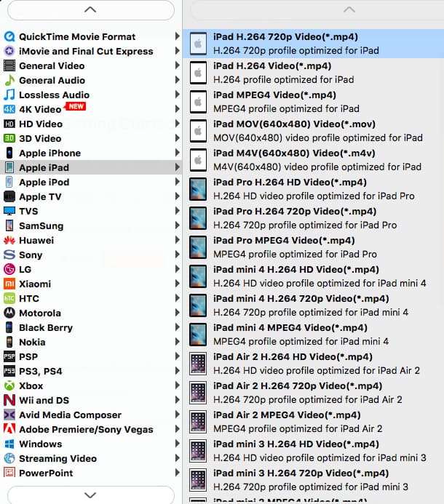
Task: Choose iPad mini 4 MPEG4 Video(*.mp4) profile
Action: 314,335
